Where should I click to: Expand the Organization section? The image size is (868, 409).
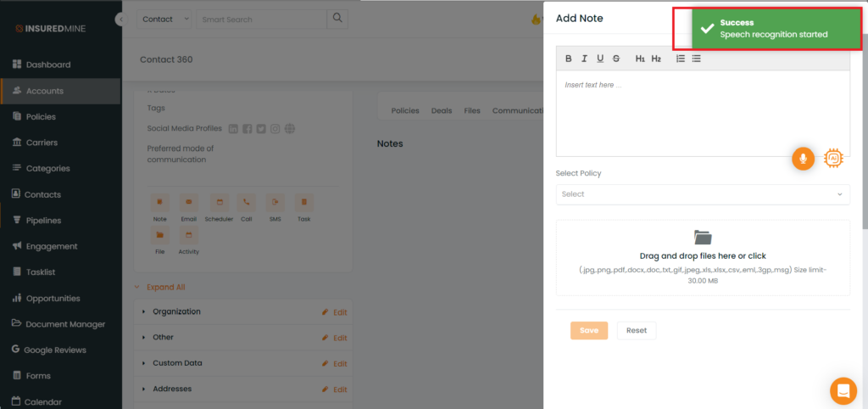176,311
